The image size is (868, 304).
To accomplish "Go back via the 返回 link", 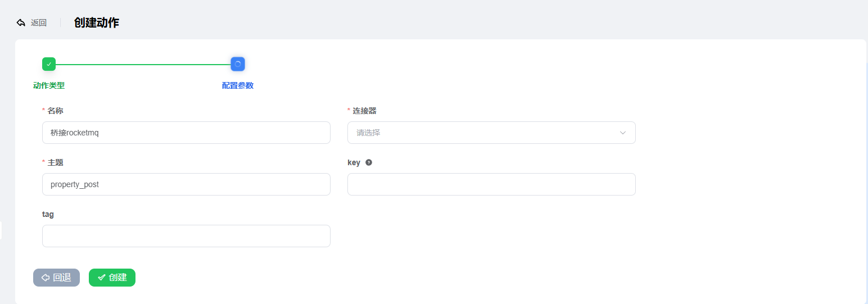I will click(39, 23).
